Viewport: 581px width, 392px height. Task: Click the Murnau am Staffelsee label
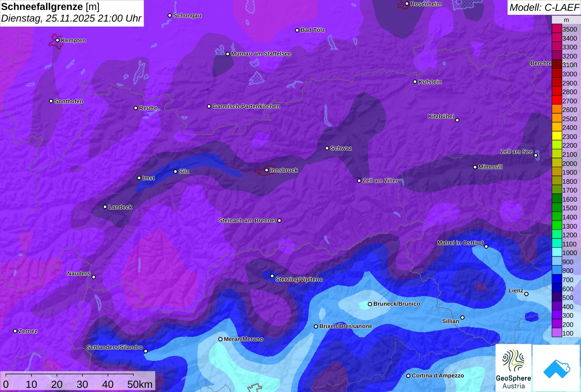coord(261,54)
